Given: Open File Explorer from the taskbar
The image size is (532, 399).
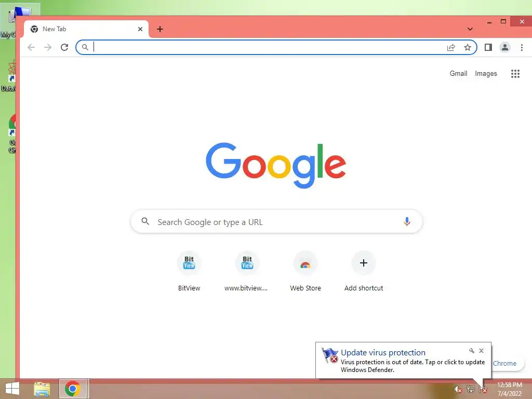Looking at the screenshot, I should pos(42,389).
